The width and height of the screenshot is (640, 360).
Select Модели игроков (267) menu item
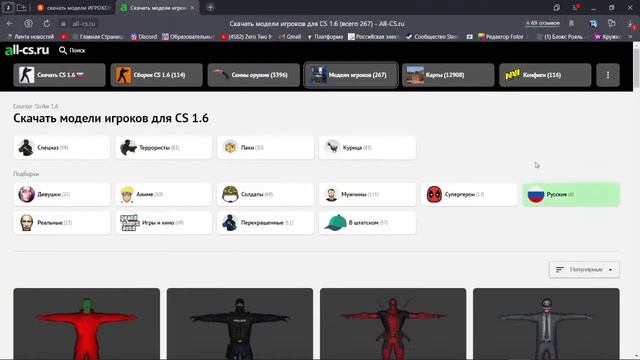tap(351, 75)
